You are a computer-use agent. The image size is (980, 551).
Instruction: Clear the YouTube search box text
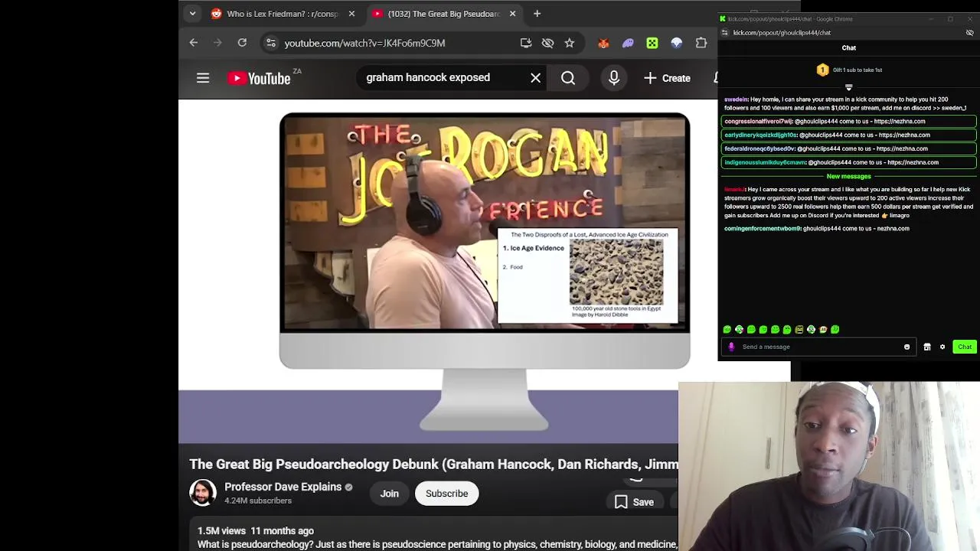[535, 77]
